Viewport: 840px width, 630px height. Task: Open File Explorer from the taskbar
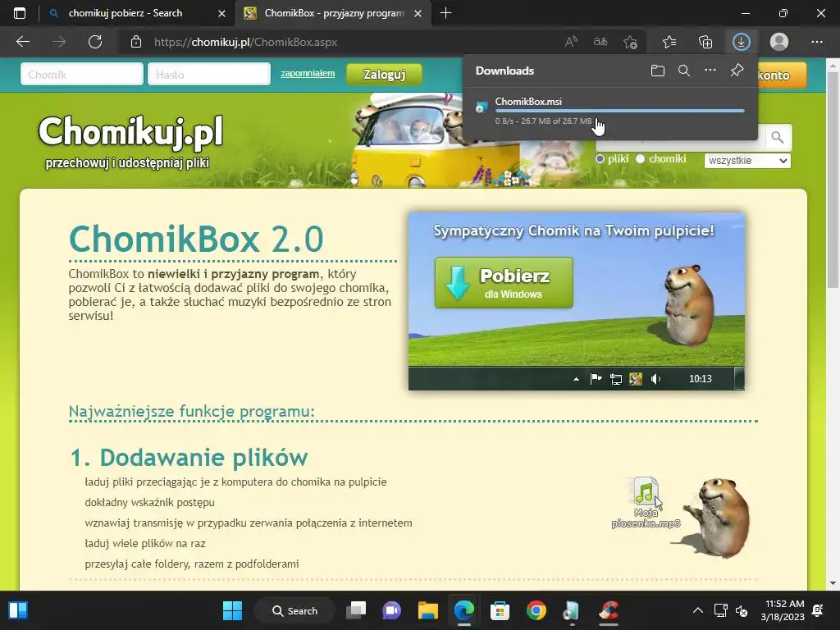(x=428, y=610)
